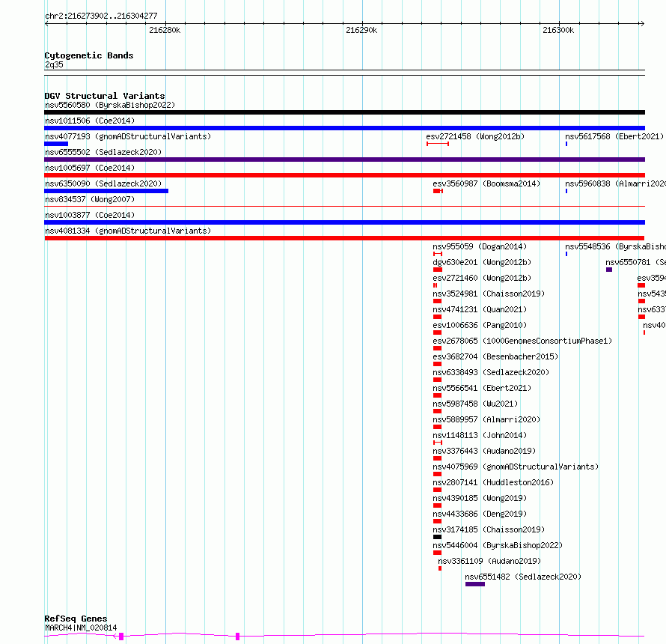Image resolution: width=666 pixels, height=644 pixels.
Task: Select the short blue nsv4077193 bar
Action: 56,144
